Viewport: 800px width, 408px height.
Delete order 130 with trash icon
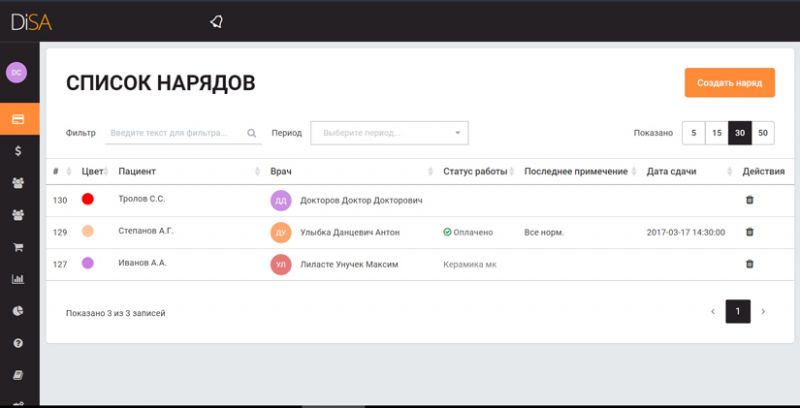coord(750,200)
